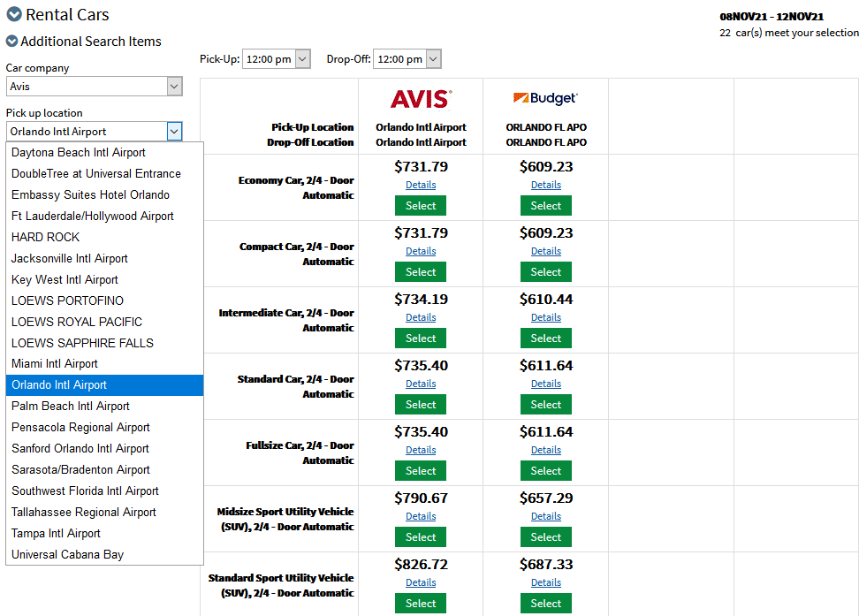The width and height of the screenshot is (859, 616).
Task: Choose HARD ROCK location option
Action: pyautogui.click(x=104, y=238)
